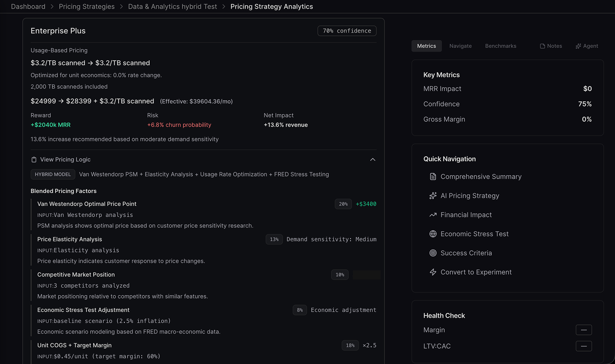Click Blended Pricing Factors heading
Viewport: 615px width, 364px height.
coord(64,191)
